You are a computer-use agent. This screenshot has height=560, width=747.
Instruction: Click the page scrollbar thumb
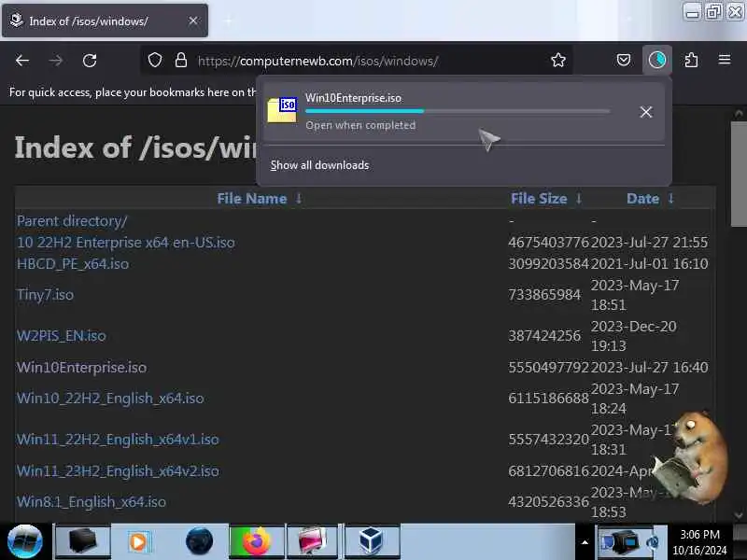[x=738, y=174]
